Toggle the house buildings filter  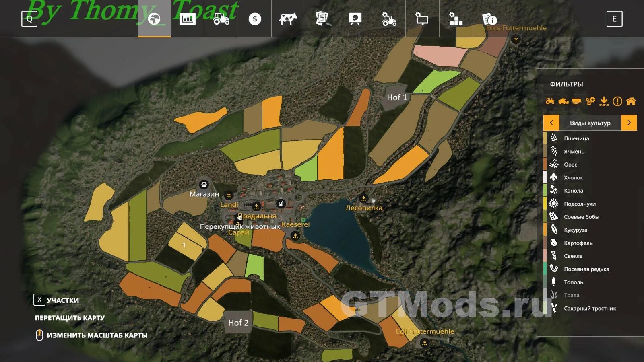[631, 101]
